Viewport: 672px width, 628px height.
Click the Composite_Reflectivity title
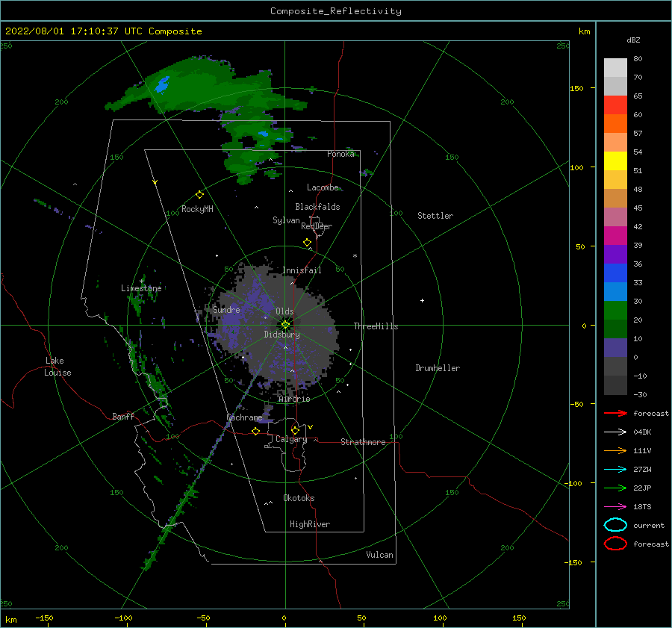click(x=336, y=11)
